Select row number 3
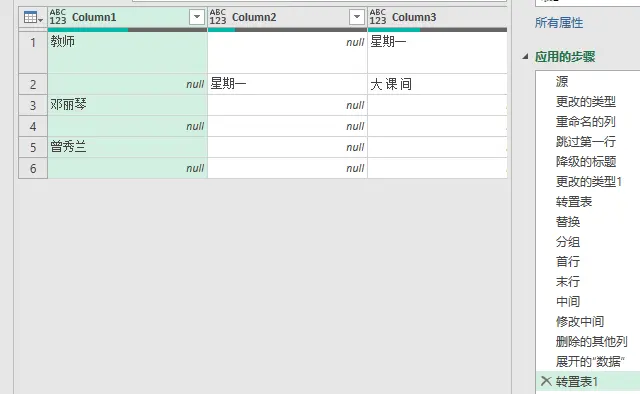Image resolution: width=640 pixels, height=394 pixels. [33, 105]
